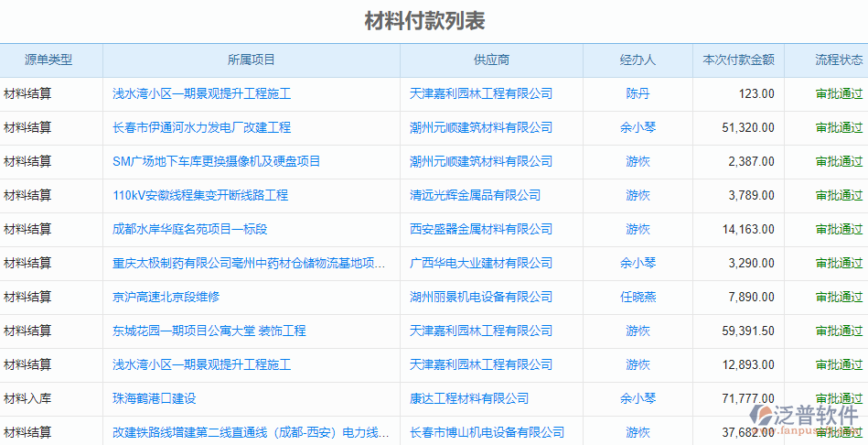Open supplier 湖州丽景机电设备有限公司

point(481,297)
